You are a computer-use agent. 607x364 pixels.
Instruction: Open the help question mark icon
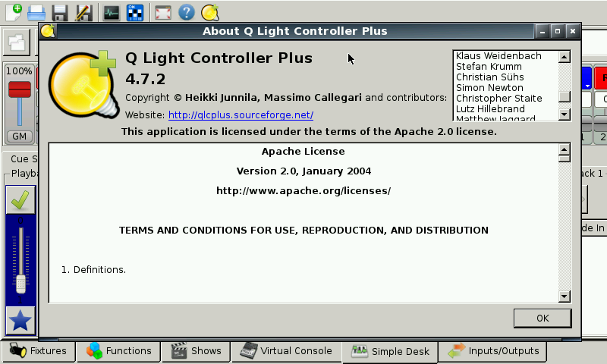pos(186,12)
